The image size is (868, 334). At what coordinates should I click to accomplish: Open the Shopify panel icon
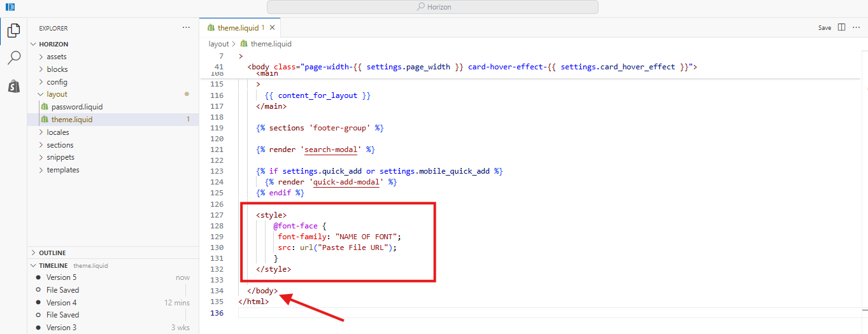[13, 87]
